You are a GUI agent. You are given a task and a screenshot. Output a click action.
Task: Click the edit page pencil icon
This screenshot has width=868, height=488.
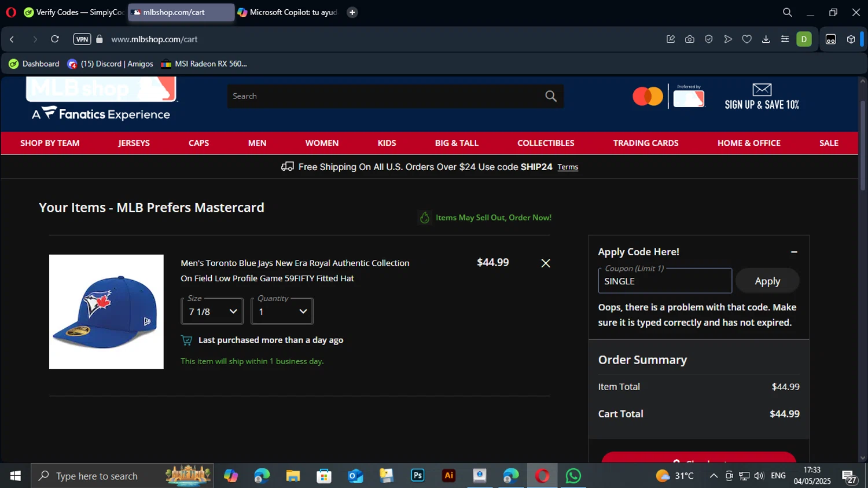click(671, 39)
